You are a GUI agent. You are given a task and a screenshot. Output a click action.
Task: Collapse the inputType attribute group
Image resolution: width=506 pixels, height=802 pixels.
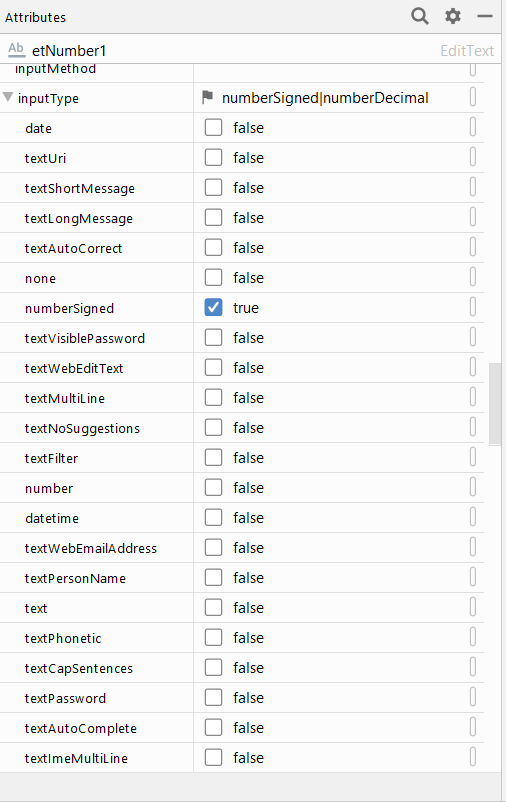click(x=8, y=97)
